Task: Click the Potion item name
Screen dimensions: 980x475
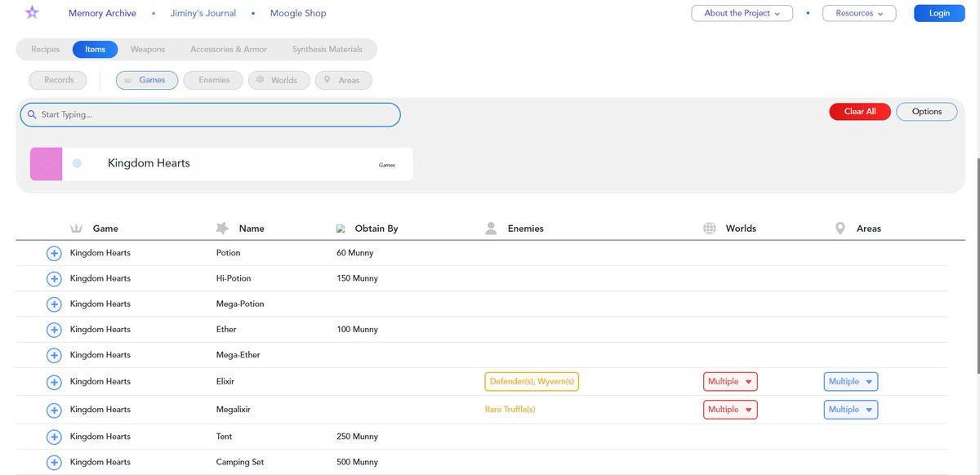Action: point(228,253)
